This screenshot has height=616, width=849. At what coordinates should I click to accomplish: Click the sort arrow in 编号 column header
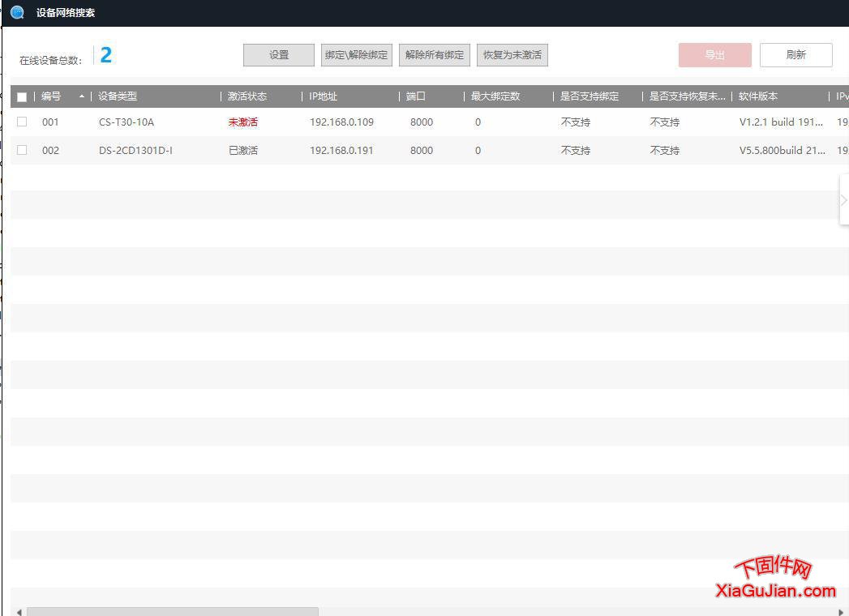pos(81,96)
